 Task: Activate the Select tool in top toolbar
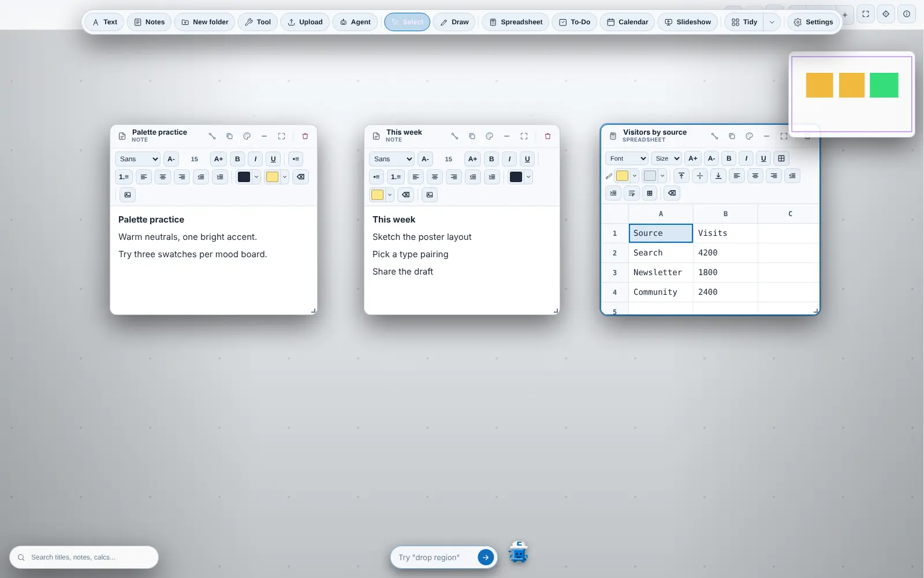pos(407,22)
